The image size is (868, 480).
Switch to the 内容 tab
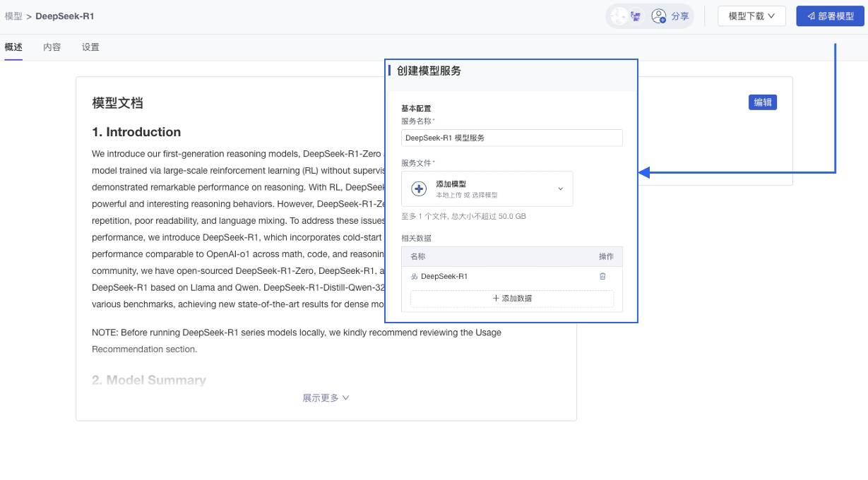52,47
